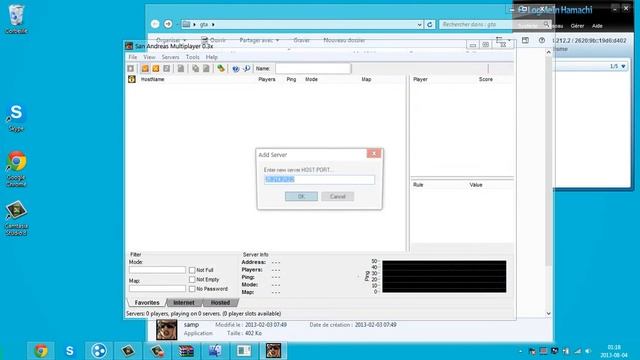Click the Name input field in toolbar
The height and width of the screenshot is (360, 640).
coord(313,69)
